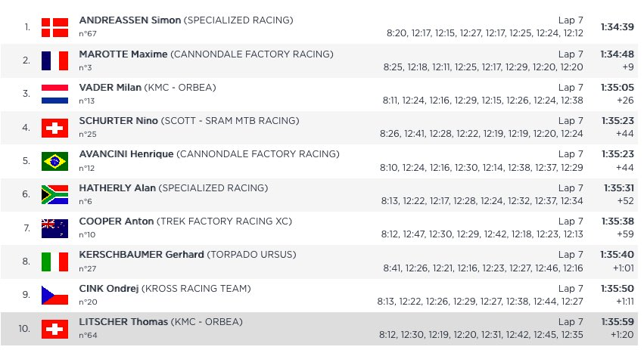Viewport: 644px width, 350px height.
Task: Open COOPER Anton rider name
Action: pyautogui.click(x=117, y=221)
